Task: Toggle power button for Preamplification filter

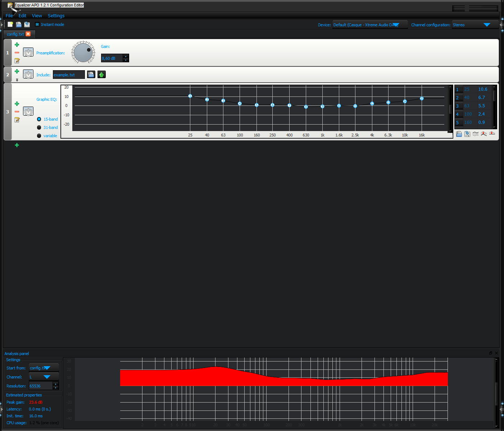Action: point(28,52)
